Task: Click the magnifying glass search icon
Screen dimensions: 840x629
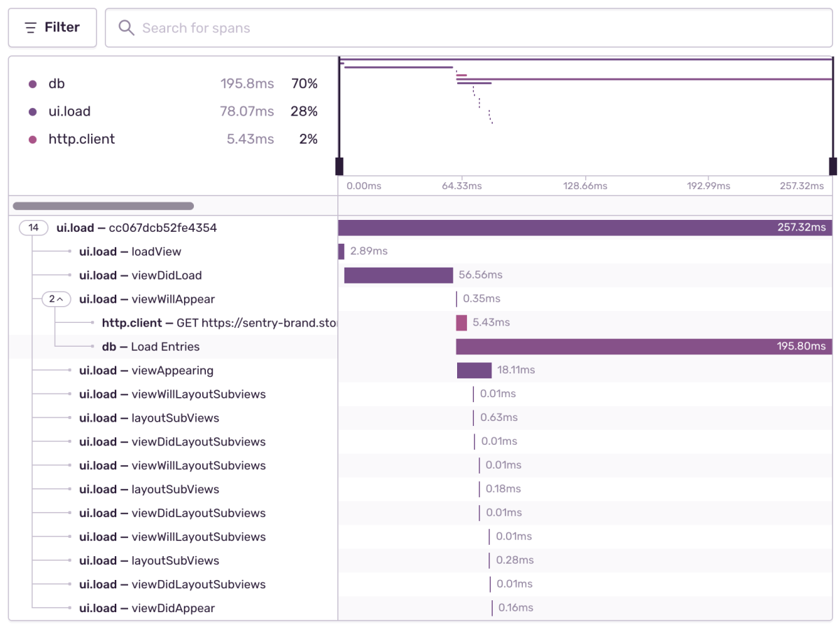Action: click(126, 28)
